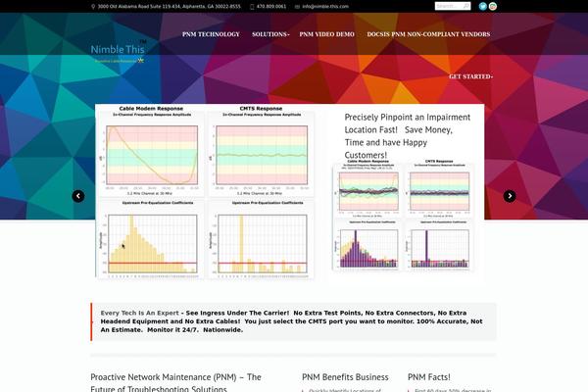Open DOCSIS PNM Non-Compliant Vendors page
Viewport: 588px width, 392px height.
[x=428, y=34]
